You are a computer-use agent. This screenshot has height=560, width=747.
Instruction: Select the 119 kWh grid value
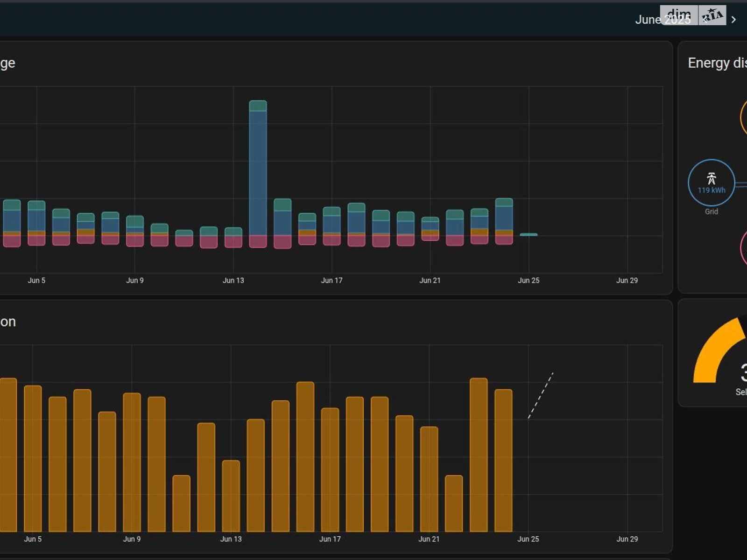pyautogui.click(x=712, y=190)
